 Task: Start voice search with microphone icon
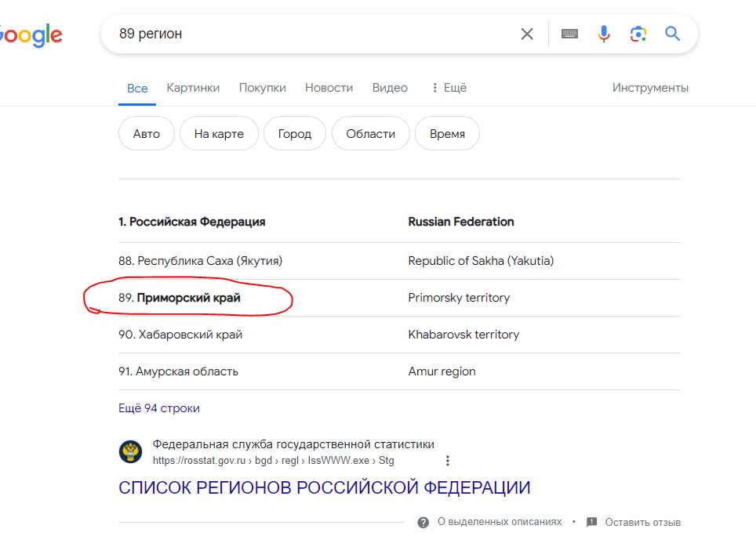[604, 34]
